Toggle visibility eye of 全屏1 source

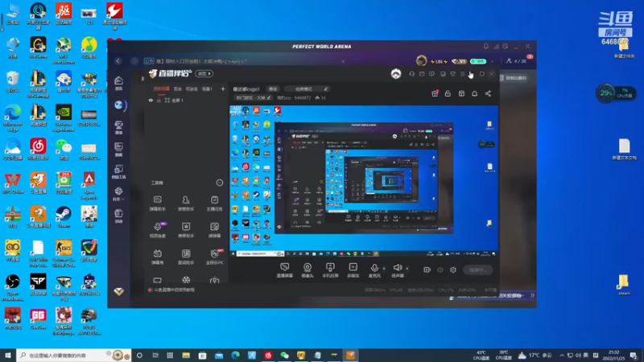coord(151,100)
